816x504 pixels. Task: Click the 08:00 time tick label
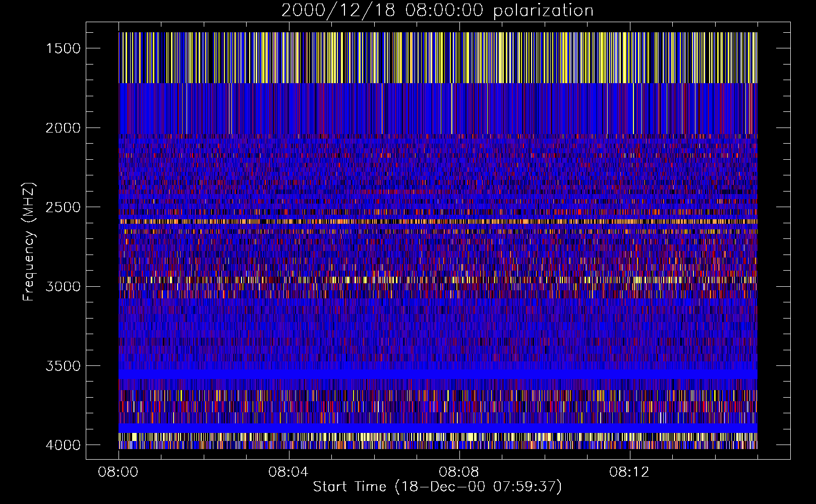point(119,472)
